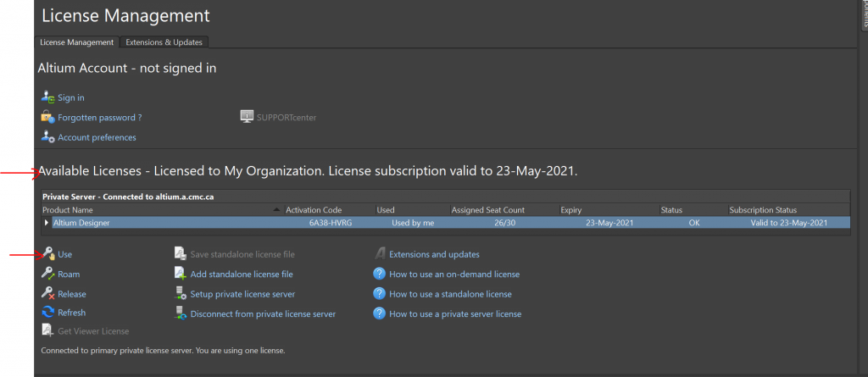Click the Save standalone license file icon
868x377 pixels.
click(181, 254)
